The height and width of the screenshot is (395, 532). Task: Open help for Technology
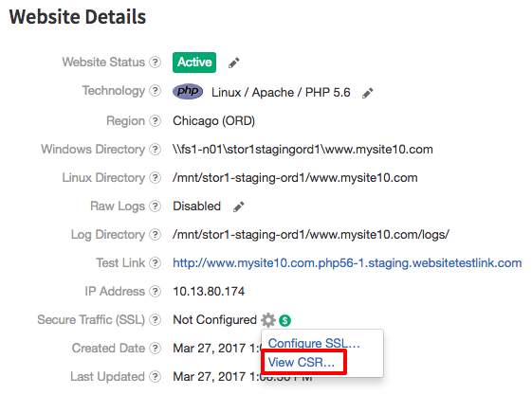(x=156, y=90)
